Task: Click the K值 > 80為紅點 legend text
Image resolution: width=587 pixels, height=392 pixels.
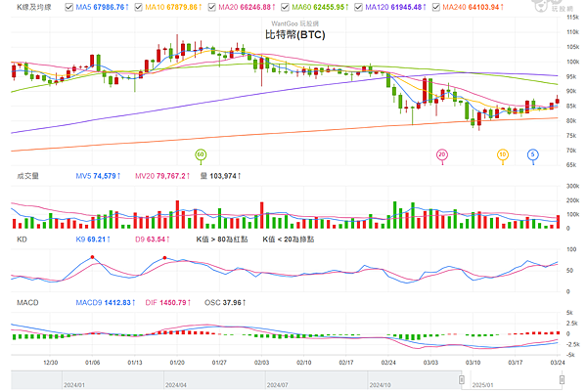Action: 222,240
